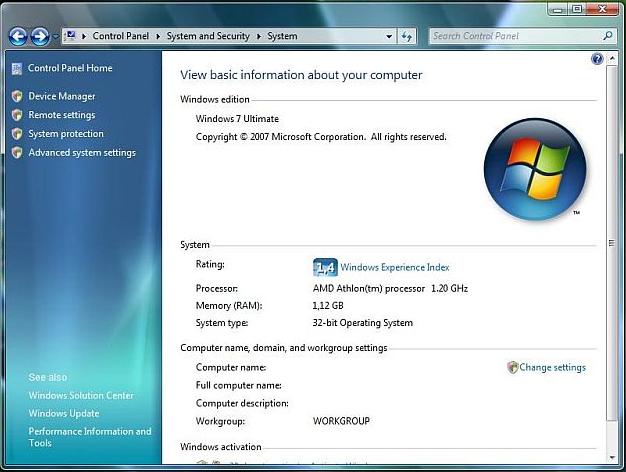626x472 pixels.
Task: Click the shield icon beside Change settings
Action: 512,367
